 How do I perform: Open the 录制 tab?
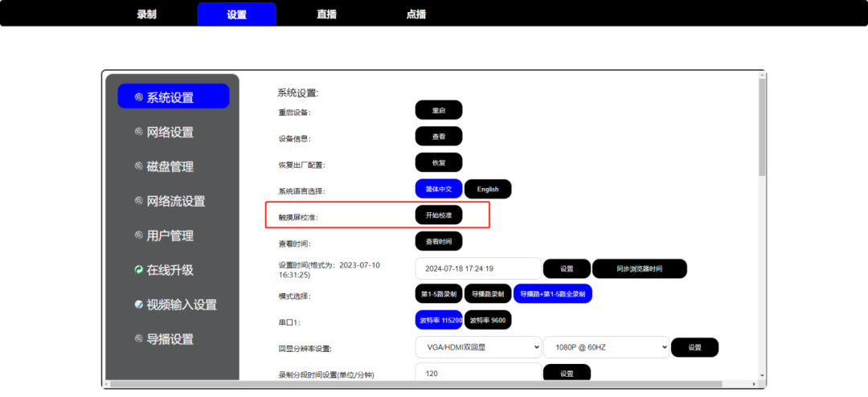point(147,14)
